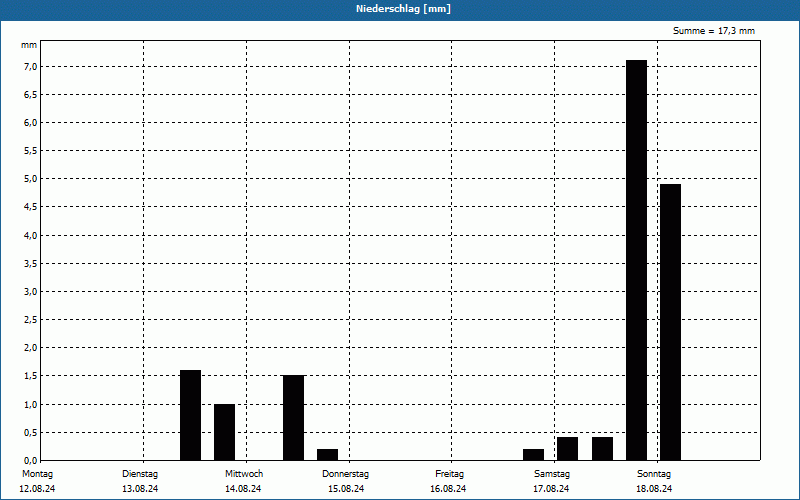
Task: Click the 1,5 y-axis value
Action: [x=30, y=376]
